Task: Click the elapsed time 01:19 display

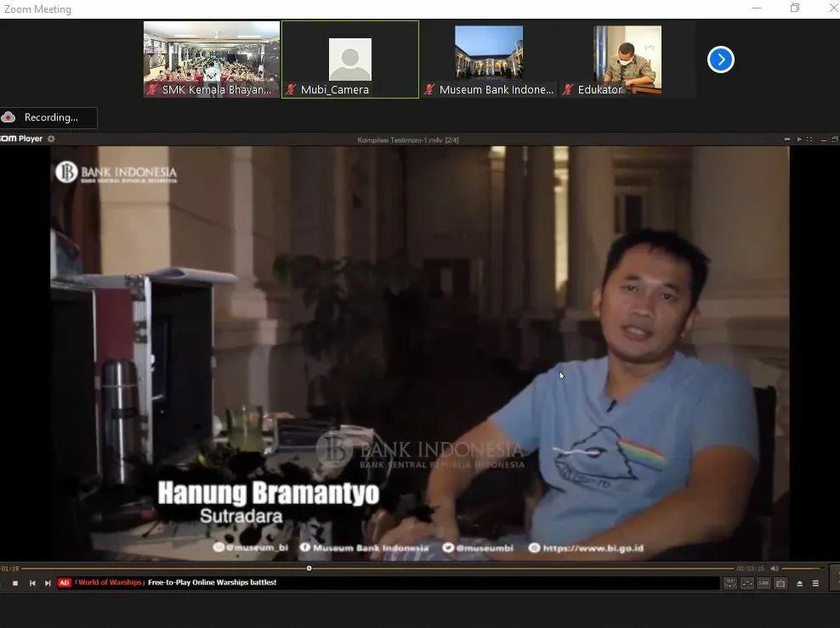Action: pos(9,569)
